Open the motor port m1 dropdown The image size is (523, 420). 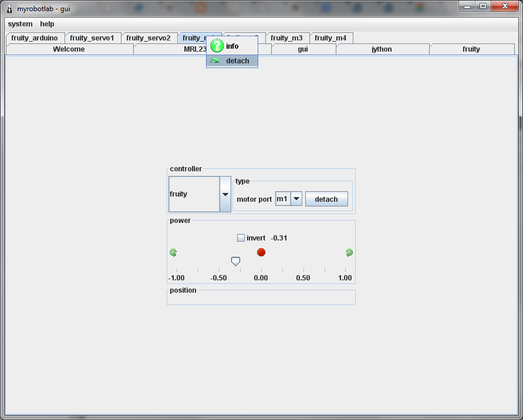click(x=296, y=199)
